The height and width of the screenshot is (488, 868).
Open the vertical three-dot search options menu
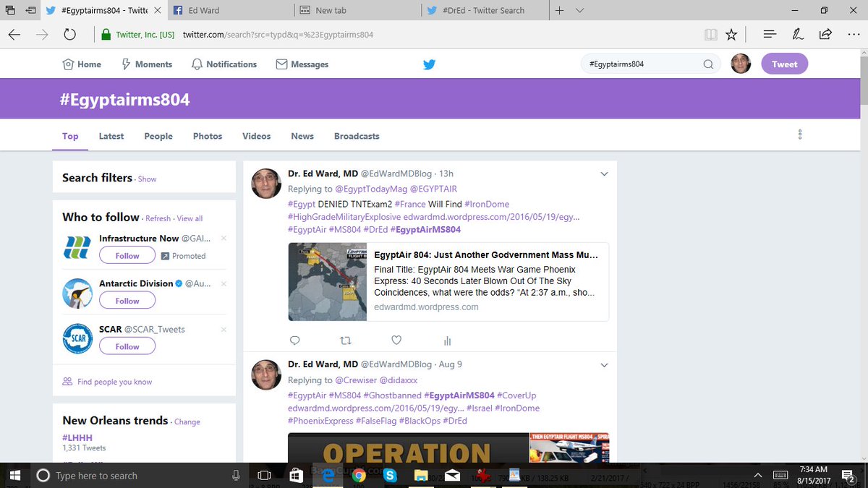click(x=800, y=135)
